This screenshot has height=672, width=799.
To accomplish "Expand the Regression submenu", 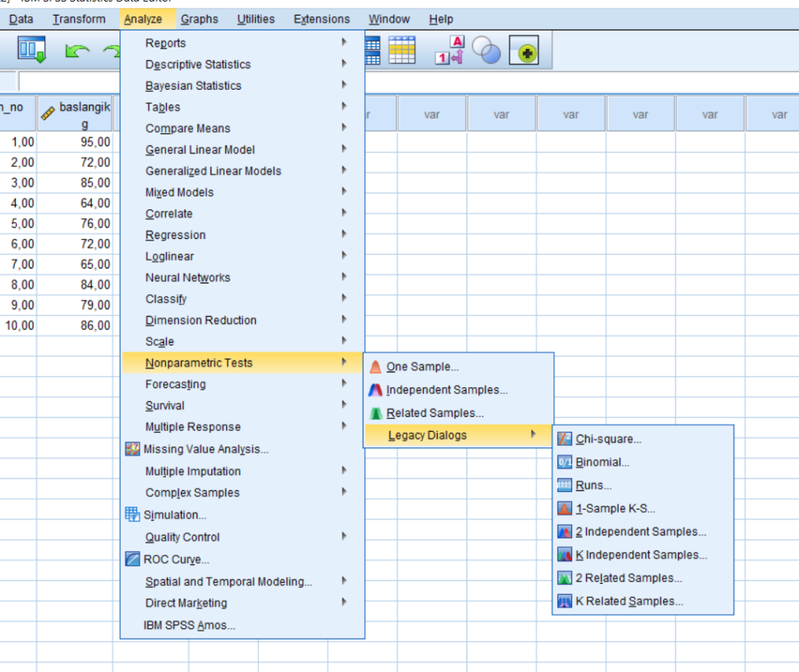I will point(176,235).
